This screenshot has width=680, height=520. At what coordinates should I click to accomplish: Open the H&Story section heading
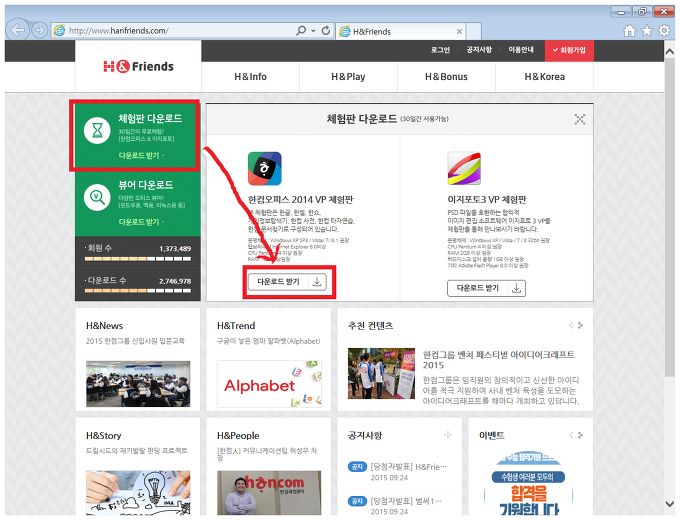click(104, 435)
